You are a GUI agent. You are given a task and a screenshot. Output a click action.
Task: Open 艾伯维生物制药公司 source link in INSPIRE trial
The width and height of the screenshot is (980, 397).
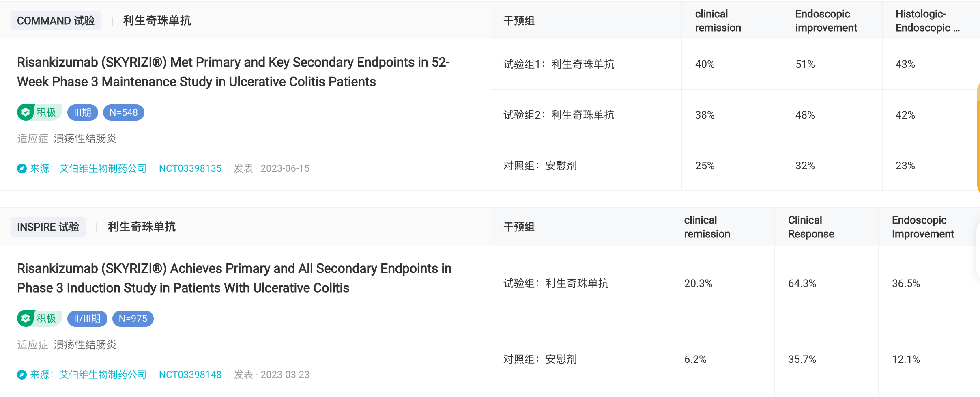pyautogui.click(x=103, y=375)
